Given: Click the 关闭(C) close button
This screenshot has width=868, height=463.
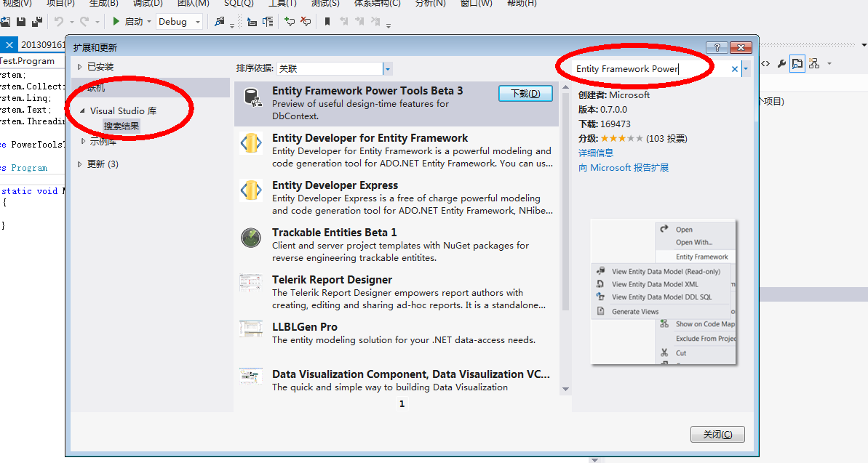Looking at the screenshot, I should pos(717,434).
